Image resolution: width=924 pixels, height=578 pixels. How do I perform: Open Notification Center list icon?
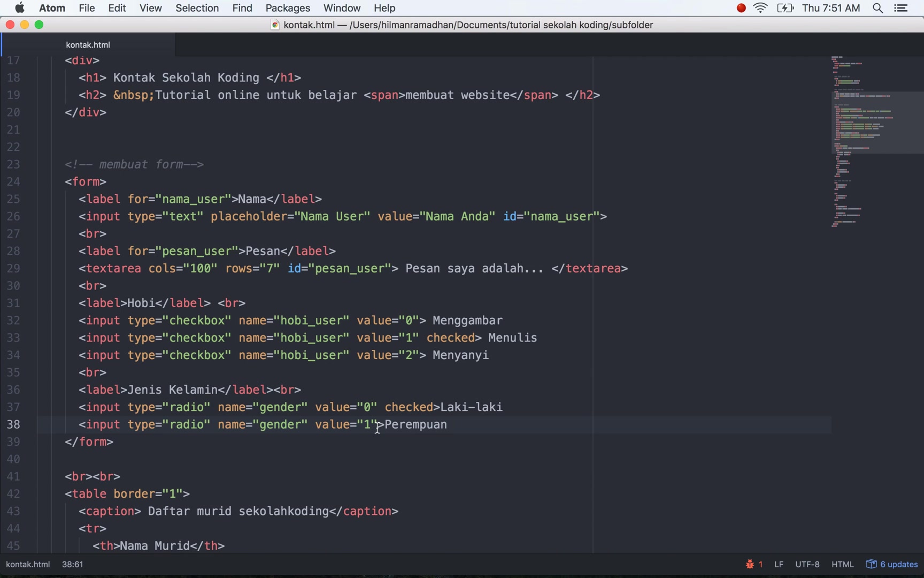coord(901,8)
